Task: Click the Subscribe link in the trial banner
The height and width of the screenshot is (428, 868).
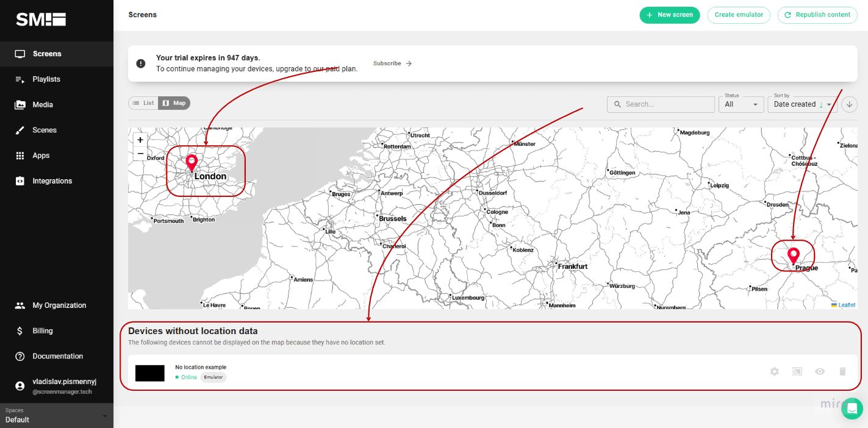Action: click(387, 63)
